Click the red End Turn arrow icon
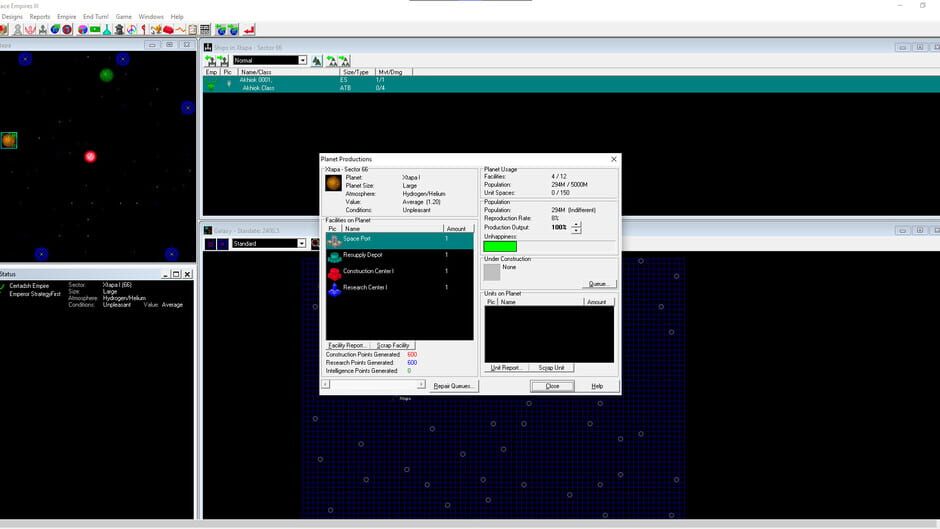This screenshot has height=529, width=940. [249, 30]
